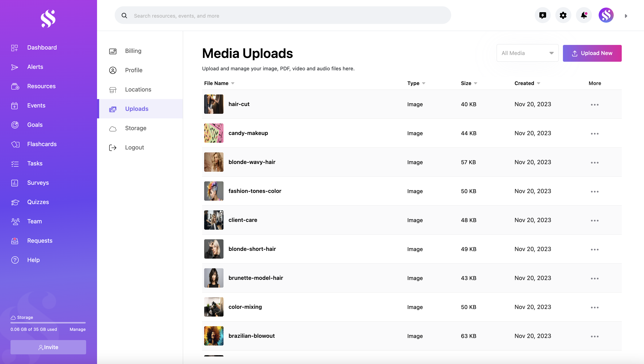
Task: Open more options for client-care
Action: (x=594, y=221)
